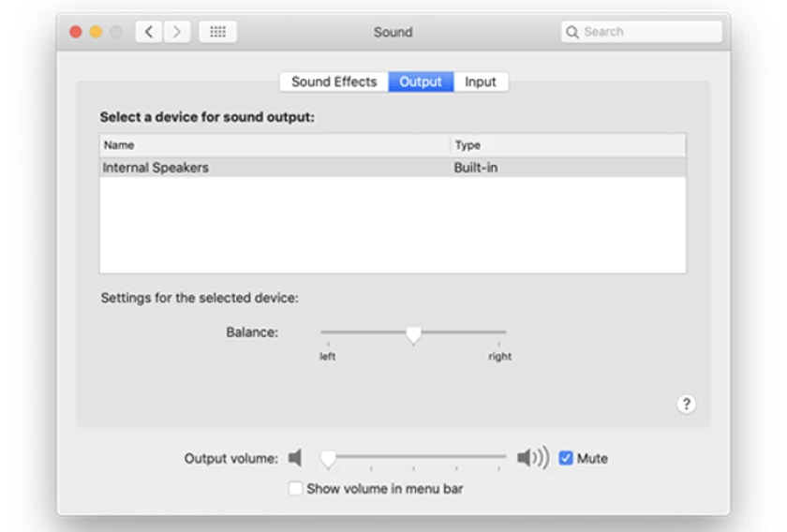The image size is (787, 532).
Task: Open the Input tab
Action: point(481,81)
